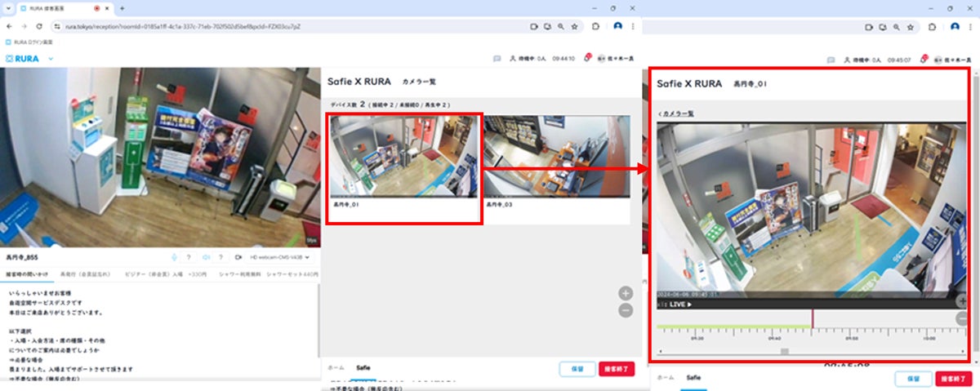Seek within the green recorded timeline bar
Viewport: 980px width, 391px height.
point(733,327)
